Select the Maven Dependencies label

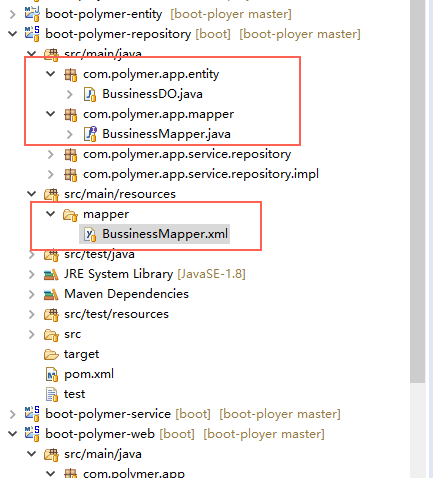pos(126,294)
